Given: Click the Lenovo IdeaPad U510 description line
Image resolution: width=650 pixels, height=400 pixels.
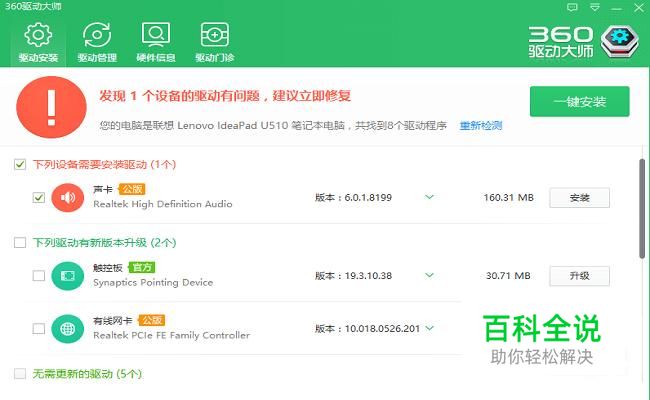Looking at the screenshot, I should coord(273,126).
